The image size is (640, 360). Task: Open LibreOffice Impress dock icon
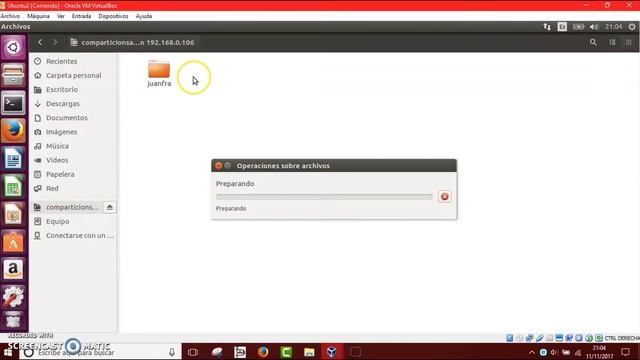click(x=13, y=214)
